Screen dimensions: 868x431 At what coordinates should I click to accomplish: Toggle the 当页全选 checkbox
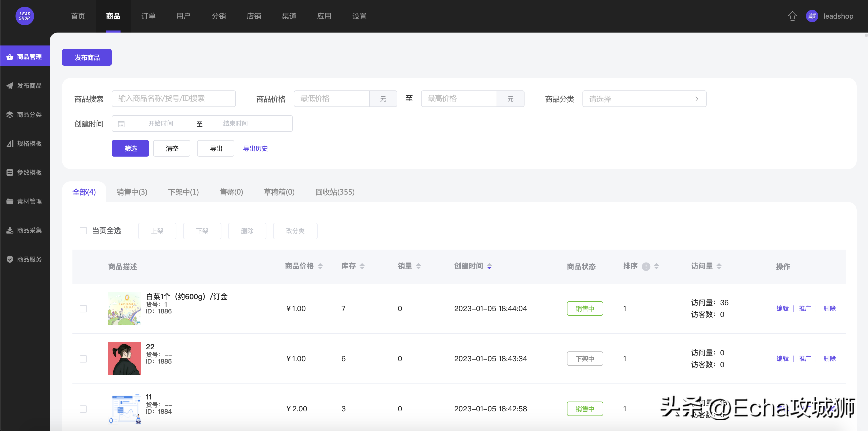[83, 231]
